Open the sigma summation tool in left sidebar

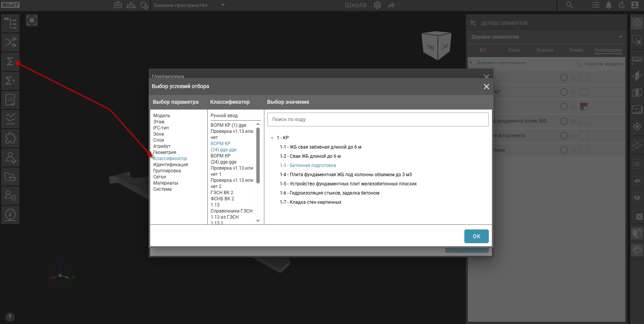click(10, 61)
